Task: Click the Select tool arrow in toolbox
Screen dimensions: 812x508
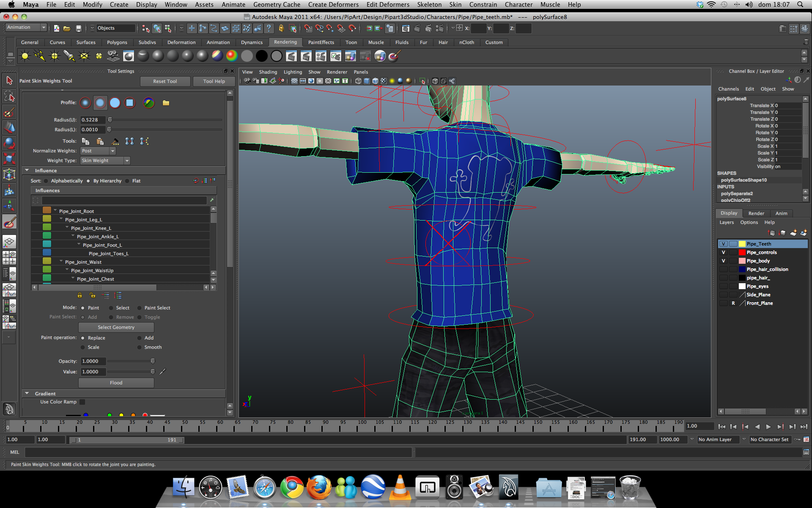Action: click(x=9, y=80)
